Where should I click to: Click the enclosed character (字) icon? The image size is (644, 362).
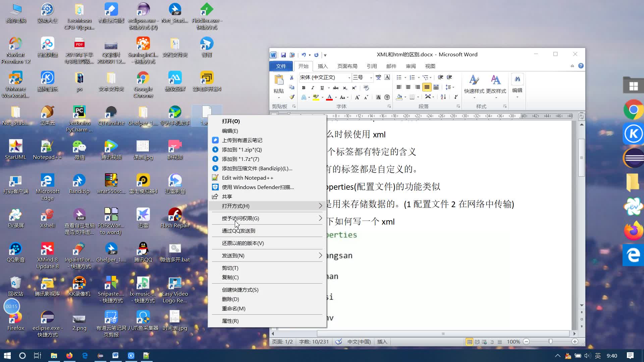click(387, 97)
